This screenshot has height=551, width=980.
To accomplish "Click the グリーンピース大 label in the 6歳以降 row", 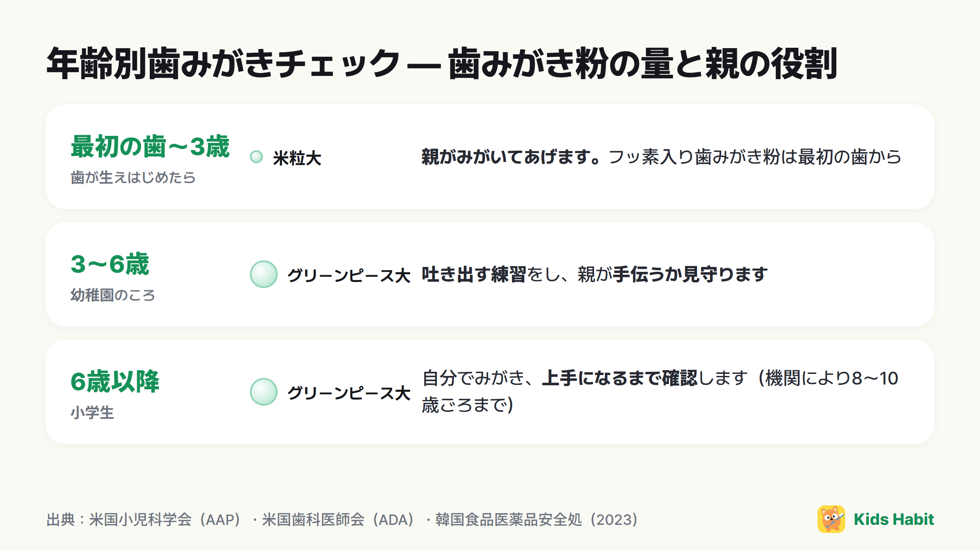I will pyautogui.click(x=349, y=393).
